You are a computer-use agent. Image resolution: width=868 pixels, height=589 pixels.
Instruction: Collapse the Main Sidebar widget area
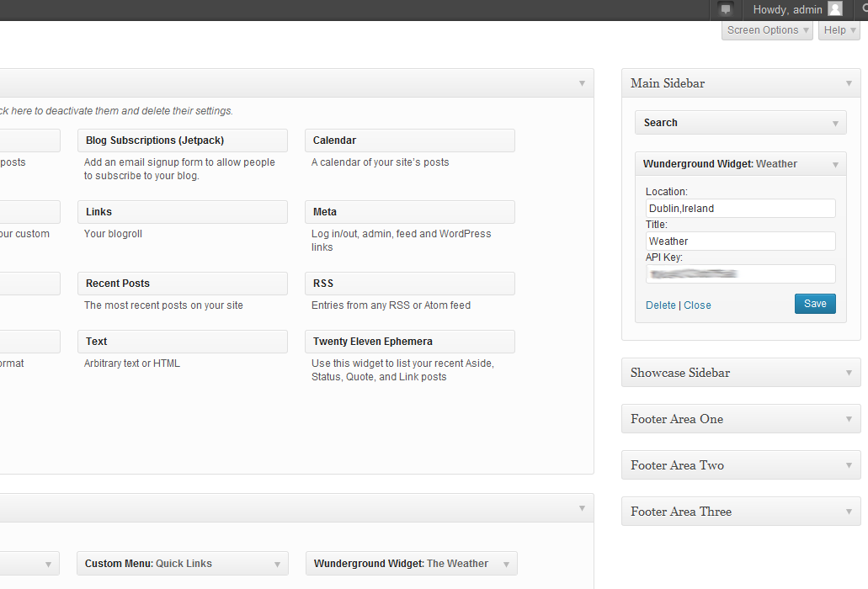click(x=849, y=83)
